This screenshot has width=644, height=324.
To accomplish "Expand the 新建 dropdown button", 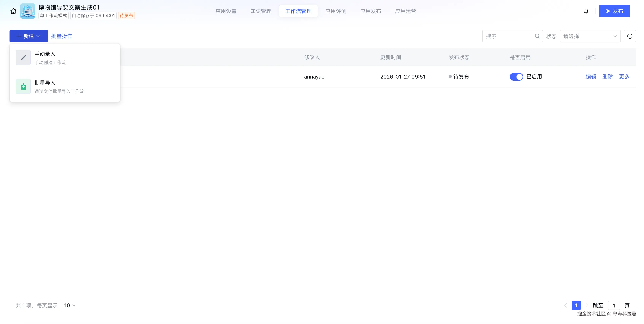I will point(29,36).
